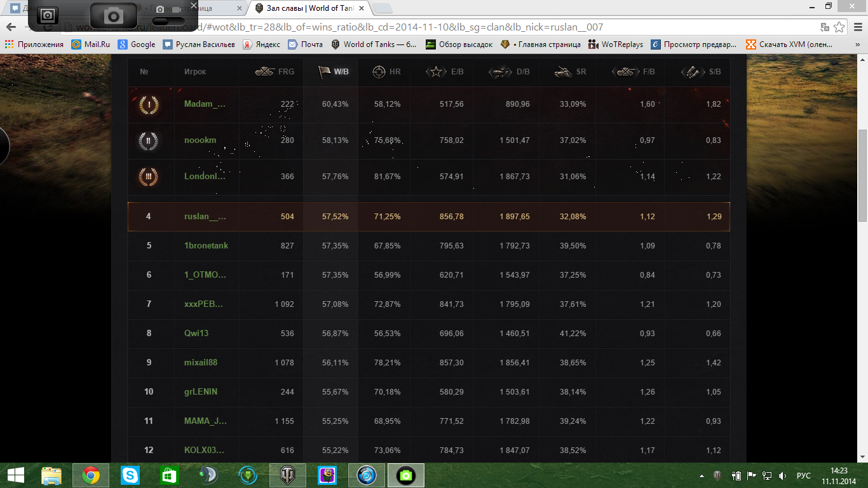Click large camera capture button overlay

[113, 16]
